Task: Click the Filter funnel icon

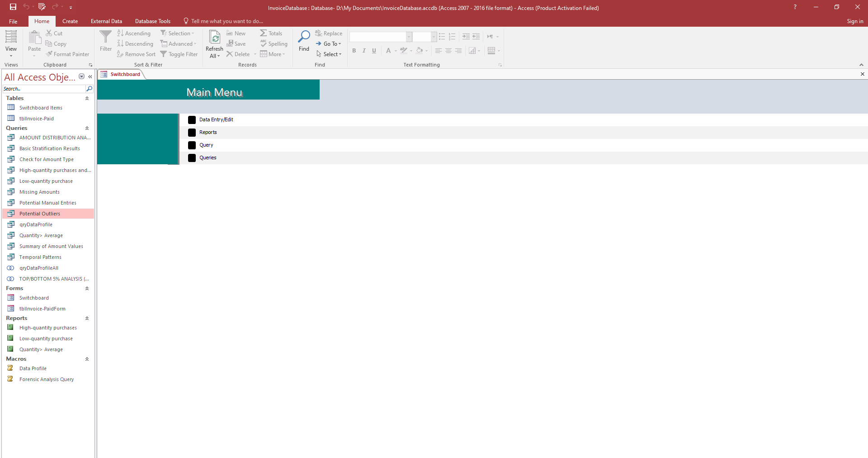Action: coord(105,37)
